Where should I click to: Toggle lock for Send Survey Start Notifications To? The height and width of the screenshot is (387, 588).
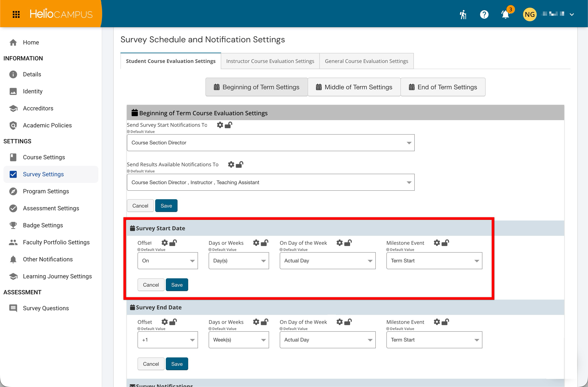pos(228,125)
